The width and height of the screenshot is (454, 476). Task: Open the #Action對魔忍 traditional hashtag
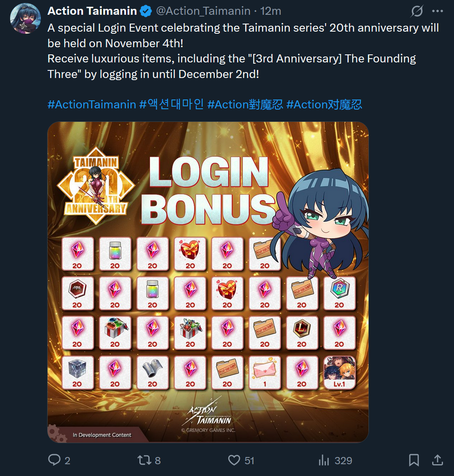245,105
